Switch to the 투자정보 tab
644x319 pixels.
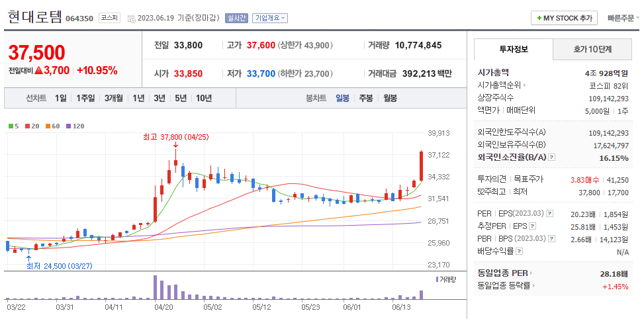click(514, 49)
